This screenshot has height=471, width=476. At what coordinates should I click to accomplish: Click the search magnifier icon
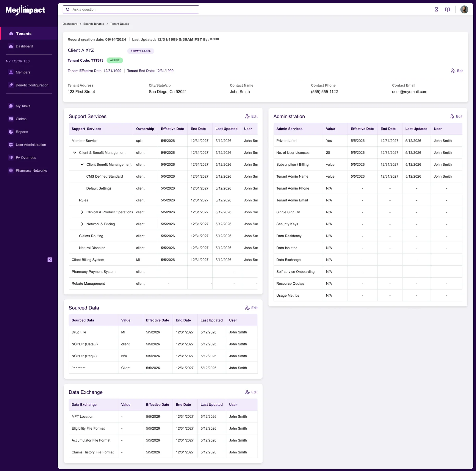click(x=68, y=10)
